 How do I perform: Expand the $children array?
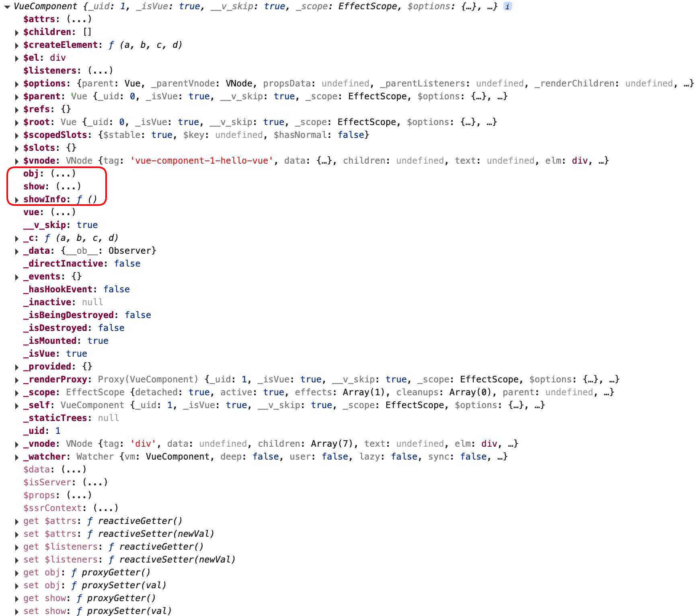tap(16, 33)
